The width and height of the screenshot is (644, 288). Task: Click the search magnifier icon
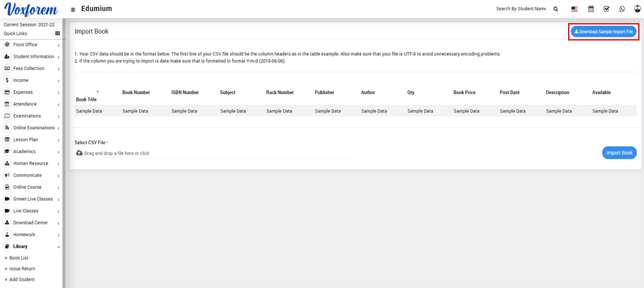click(x=556, y=9)
